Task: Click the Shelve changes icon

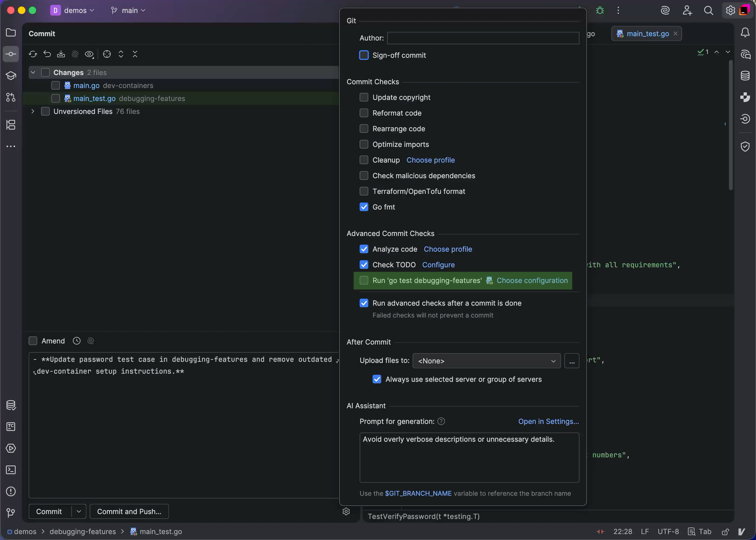Action: tap(61, 54)
